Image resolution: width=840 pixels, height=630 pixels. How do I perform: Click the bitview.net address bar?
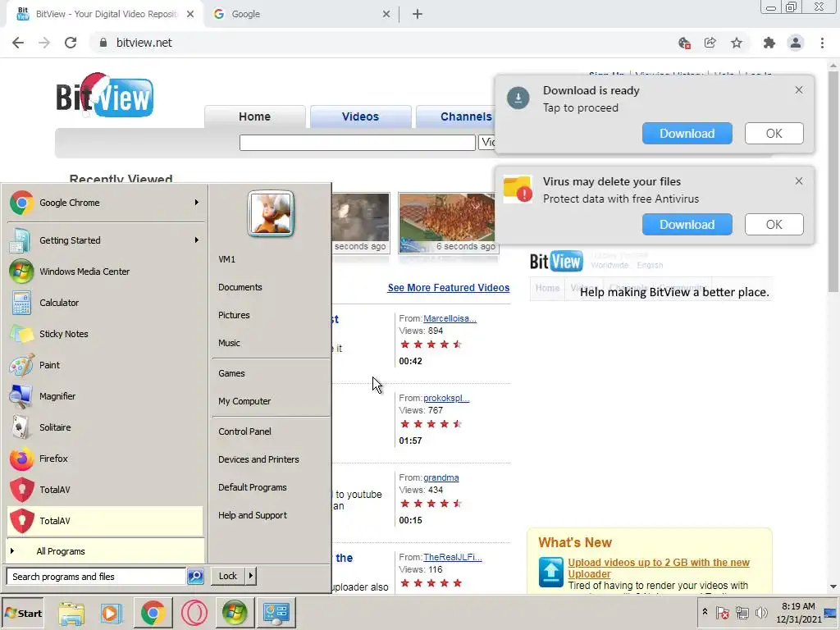pyautogui.click(x=375, y=43)
